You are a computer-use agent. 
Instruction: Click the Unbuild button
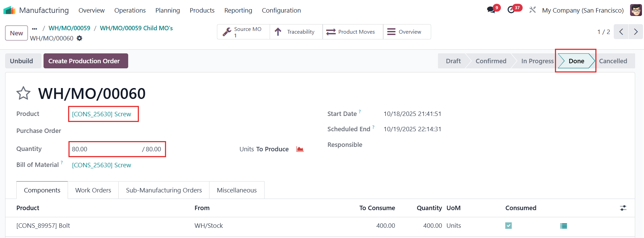pyautogui.click(x=21, y=61)
